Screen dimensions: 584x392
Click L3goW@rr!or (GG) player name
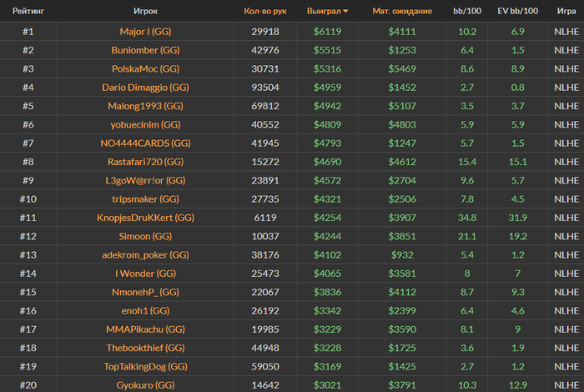click(x=145, y=180)
